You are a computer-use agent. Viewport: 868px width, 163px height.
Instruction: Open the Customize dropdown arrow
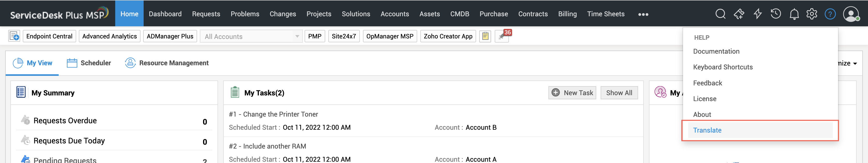click(855, 63)
